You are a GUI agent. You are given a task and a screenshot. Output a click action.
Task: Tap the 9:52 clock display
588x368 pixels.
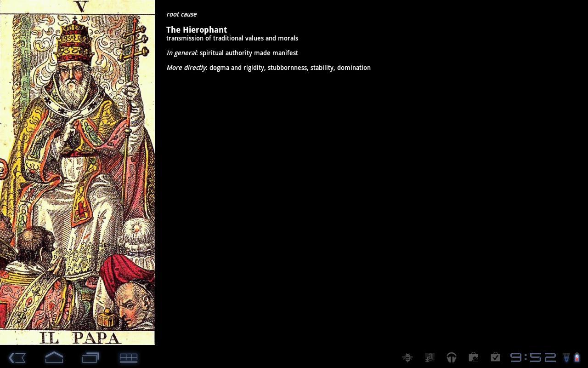coord(533,357)
